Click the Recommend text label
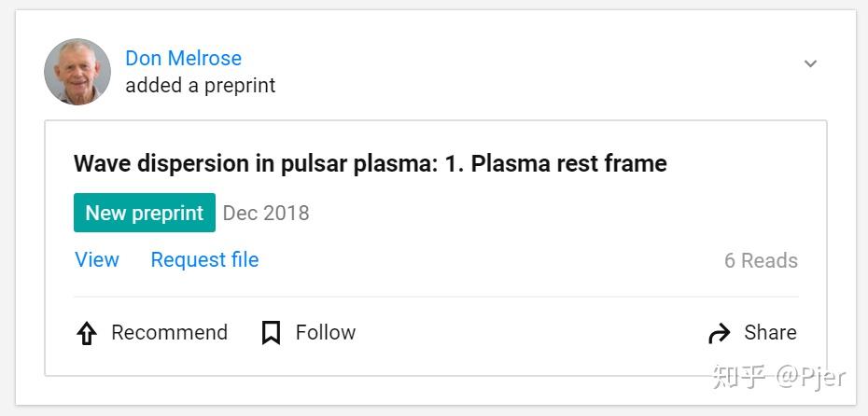 pyautogui.click(x=169, y=333)
